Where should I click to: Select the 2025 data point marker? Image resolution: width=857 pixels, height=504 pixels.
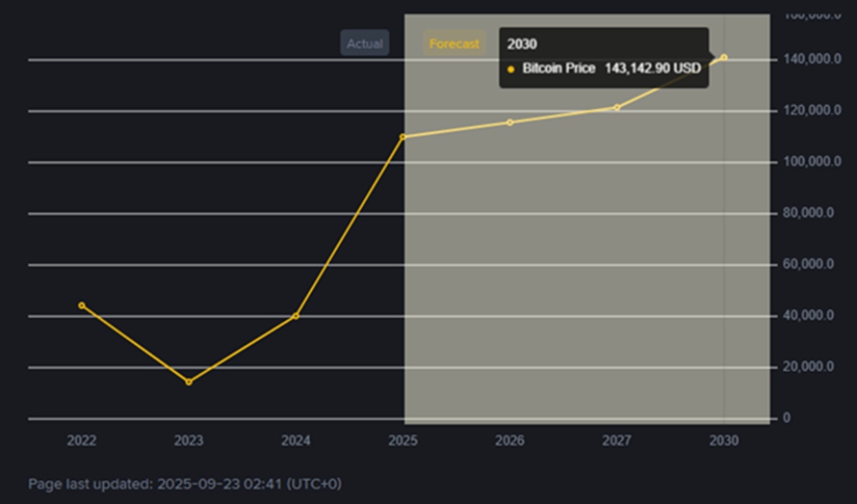pyautogui.click(x=403, y=136)
